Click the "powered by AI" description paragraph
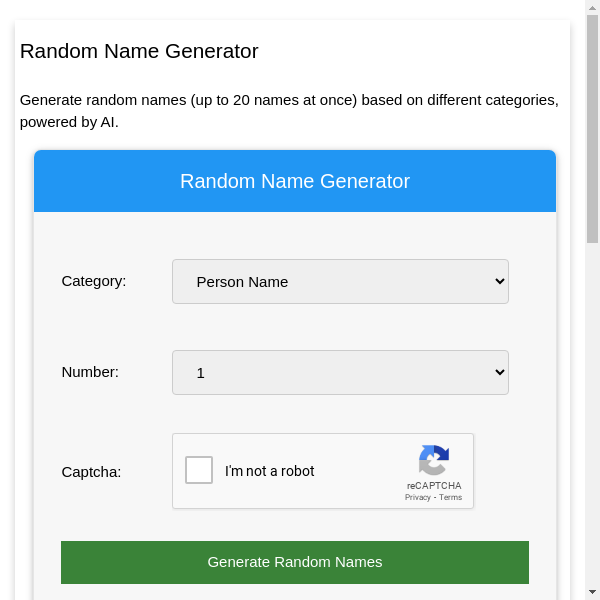This screenshot has width=600, height=600. [289, 111]
